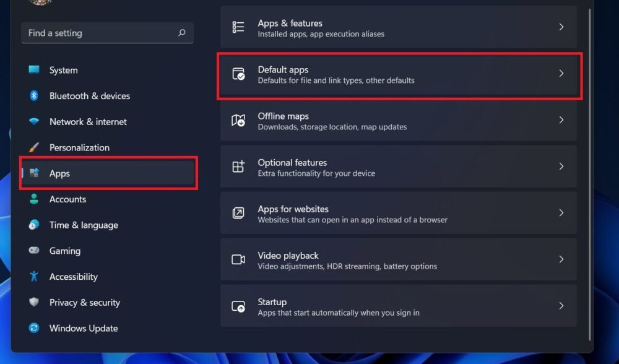Click the settings page vertical scrollbar
This screenshot has width=619, height=364.
(x=590, y=174)
